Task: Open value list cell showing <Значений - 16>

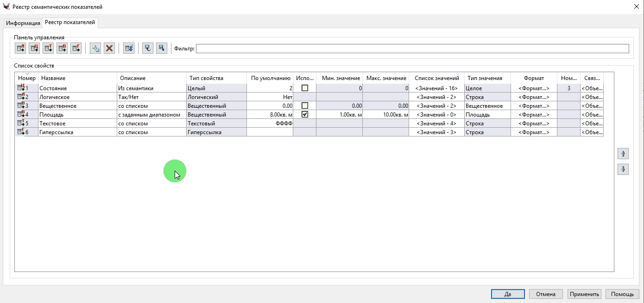Action: point(436,88)
